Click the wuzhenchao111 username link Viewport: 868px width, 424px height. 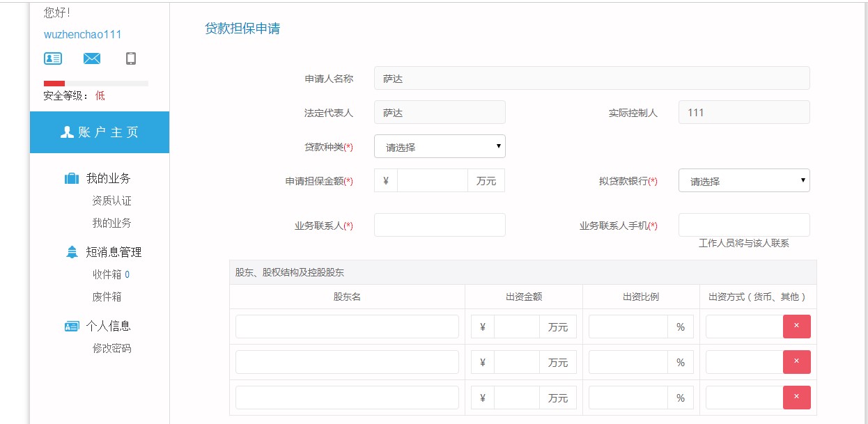83,35
